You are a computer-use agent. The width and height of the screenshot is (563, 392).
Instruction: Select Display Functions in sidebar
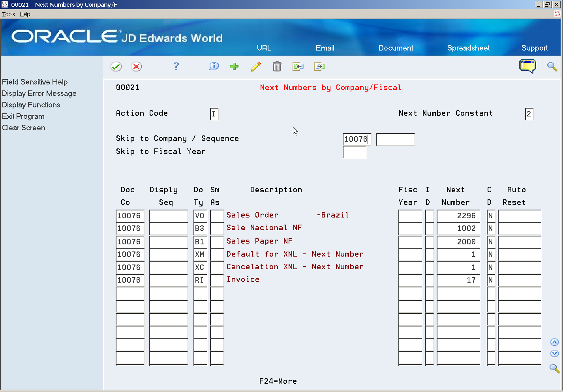point(31,105)
